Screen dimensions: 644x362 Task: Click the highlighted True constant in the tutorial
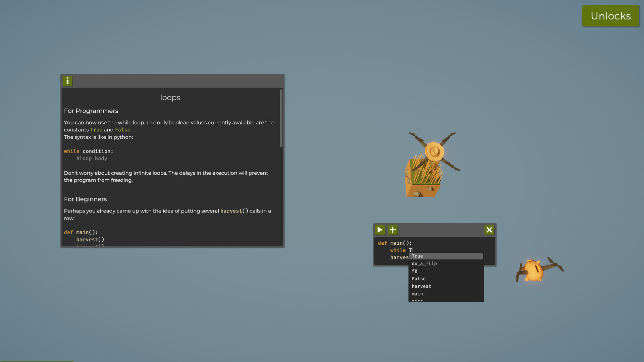coord(96,130)
